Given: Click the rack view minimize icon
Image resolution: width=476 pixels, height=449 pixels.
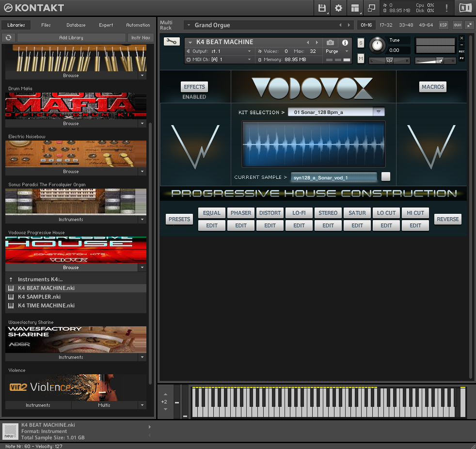Looking at the screenshot, I should [371, 8].
